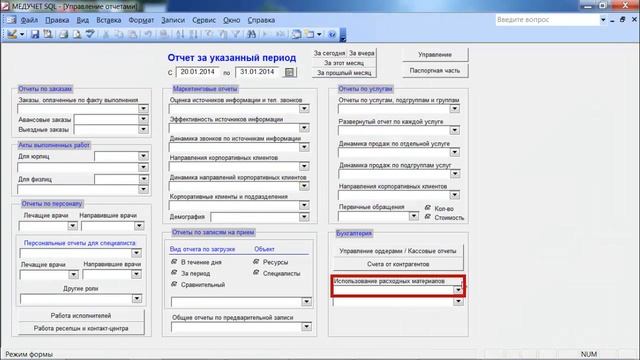Click the 'За прошлый месяц' button

tap(344, 73)
